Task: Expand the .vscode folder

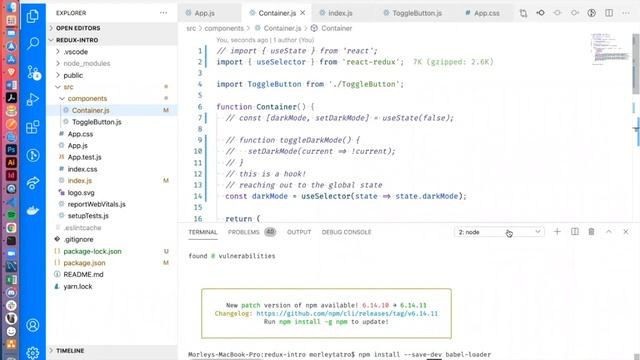Action: pos(76,52)
